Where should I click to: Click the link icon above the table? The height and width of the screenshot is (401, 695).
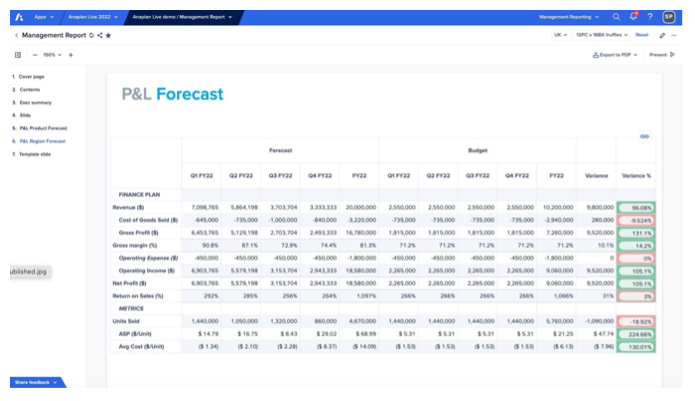click(x=645, y=136)
